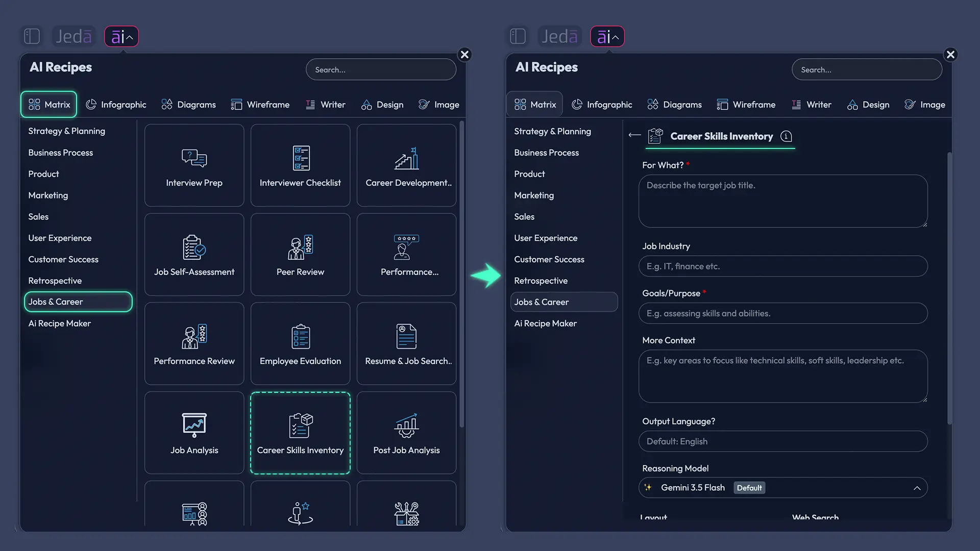Select Jobs & Career category in left panel

(78, 302)
